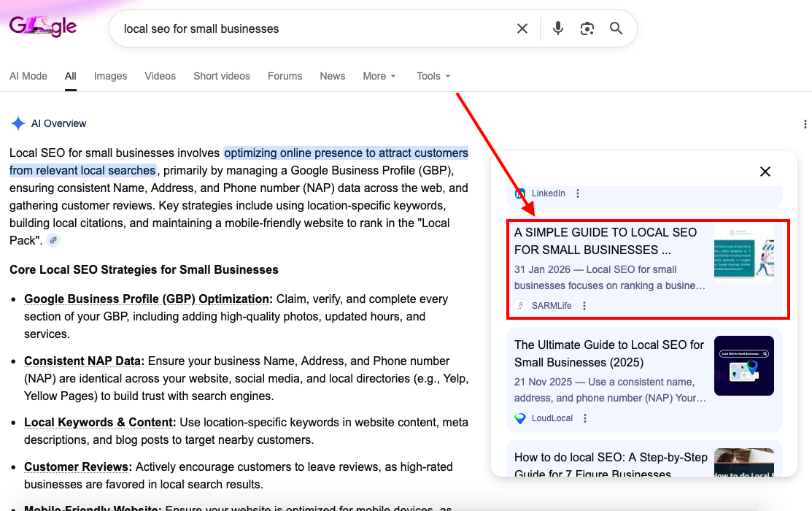Expand the More search categories dropdown

[379, 76]
